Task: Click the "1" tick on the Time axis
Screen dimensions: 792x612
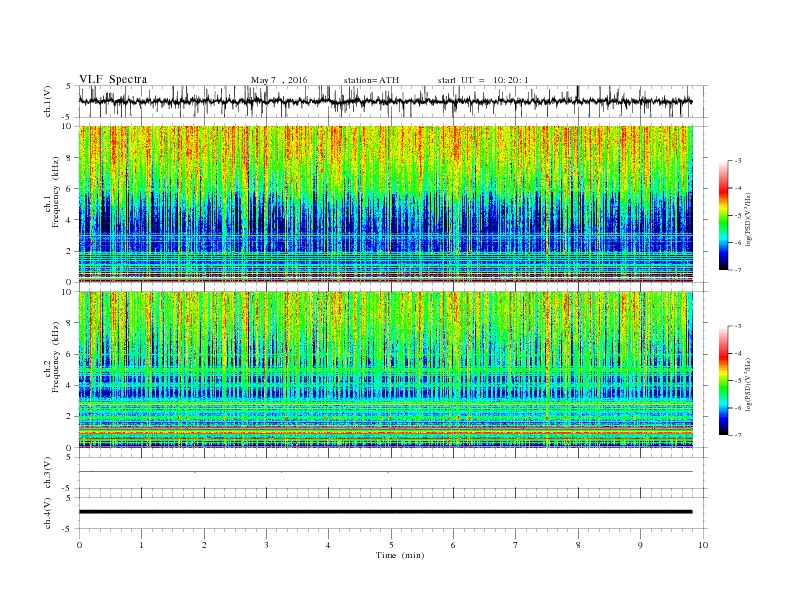Action: coord(141,545)
